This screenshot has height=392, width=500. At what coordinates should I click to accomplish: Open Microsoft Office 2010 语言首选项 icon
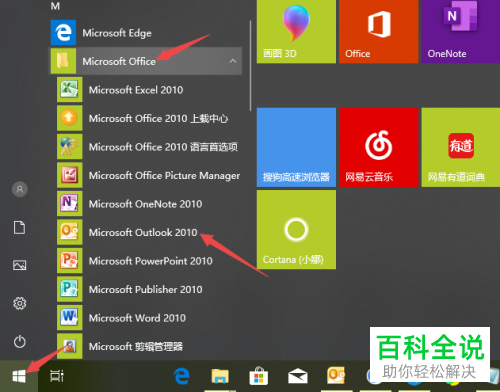pyautogui.click(x=70, y=147)
